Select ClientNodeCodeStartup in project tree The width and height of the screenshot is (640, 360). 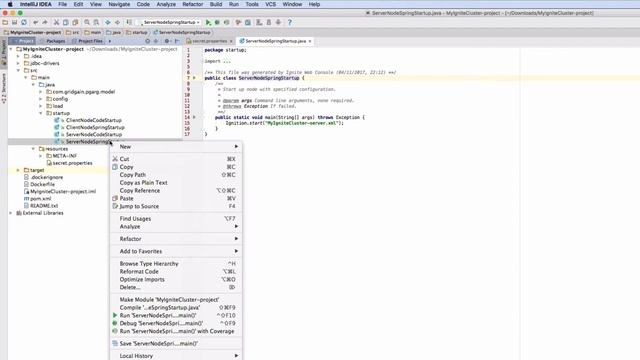93,120
